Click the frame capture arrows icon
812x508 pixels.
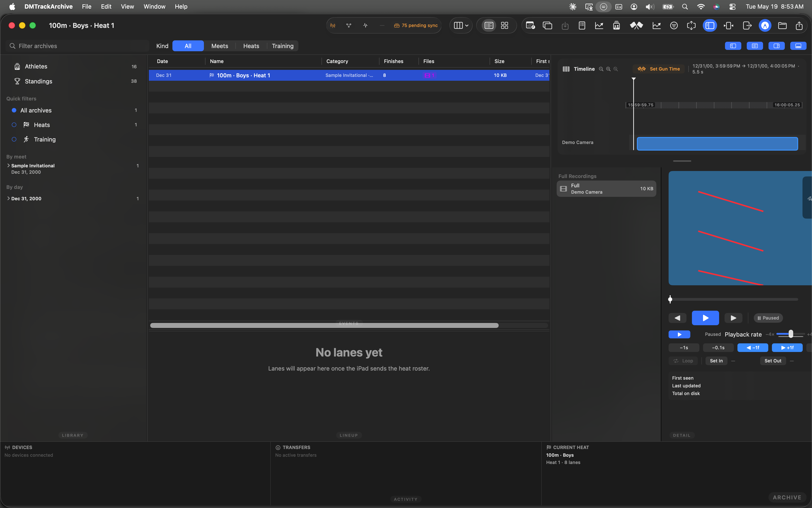[691, 26]
